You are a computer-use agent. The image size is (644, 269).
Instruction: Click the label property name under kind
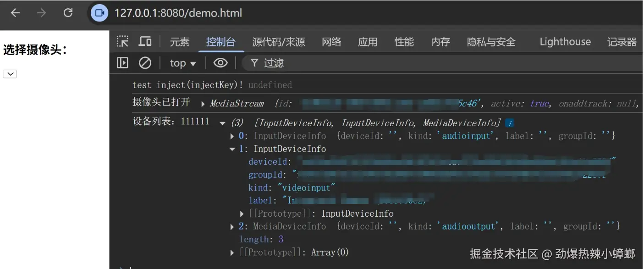[261, 201]
